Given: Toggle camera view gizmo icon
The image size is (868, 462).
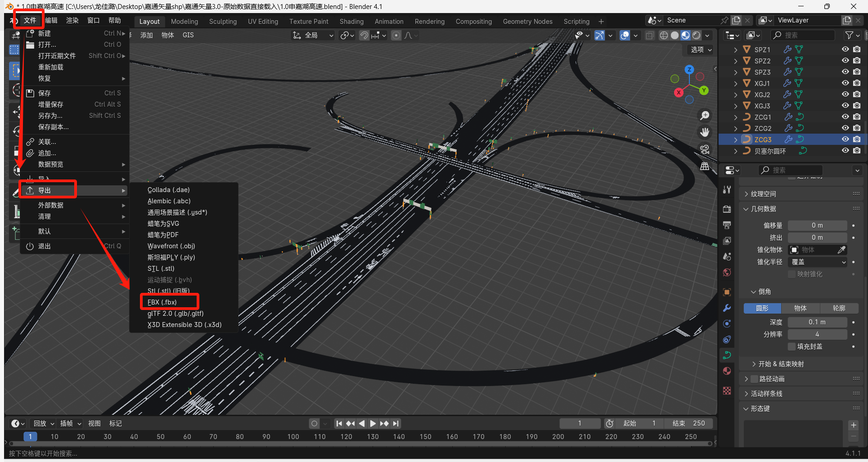Looking at the screenshot, I should click(x=705, y=149).
